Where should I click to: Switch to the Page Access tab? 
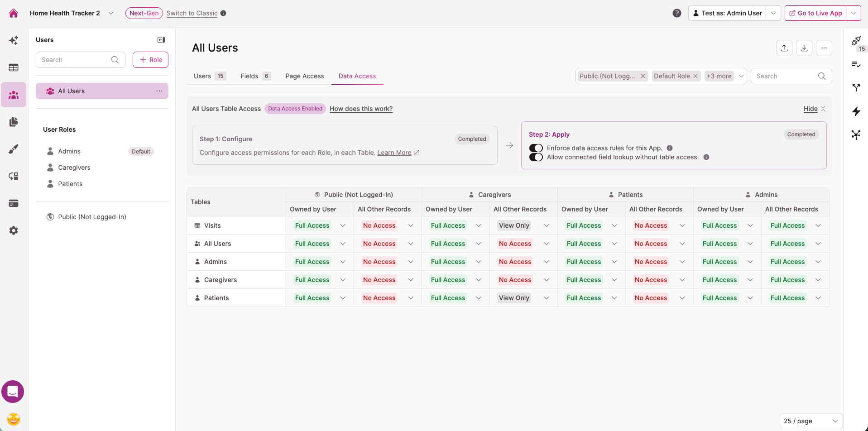[x=305, y=76]
